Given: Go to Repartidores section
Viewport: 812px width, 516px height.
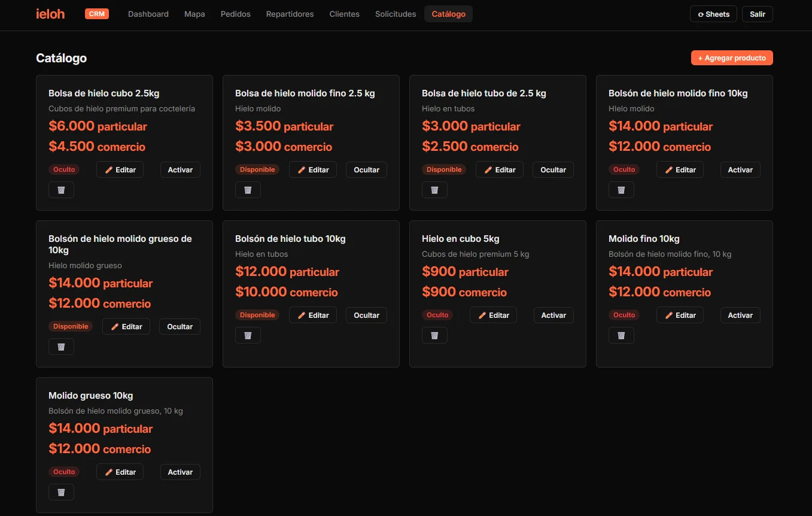Looking at the screenshot, I should (x=290, y=14).
